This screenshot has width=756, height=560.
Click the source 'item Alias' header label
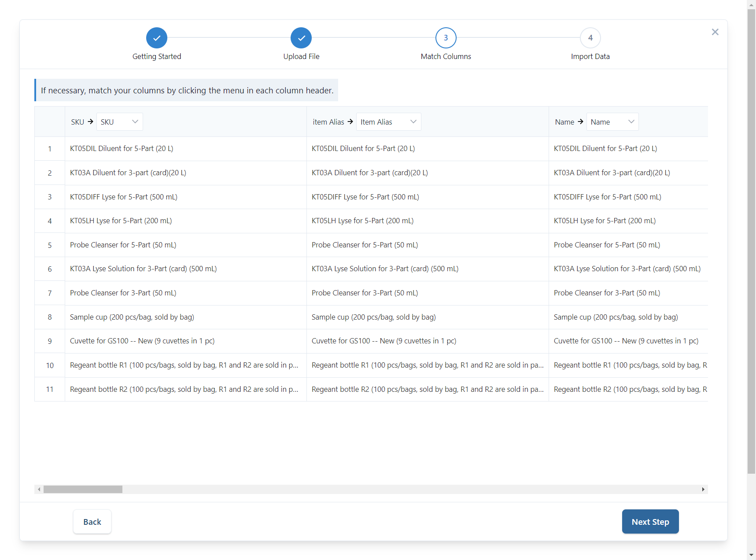click(328, 122)
